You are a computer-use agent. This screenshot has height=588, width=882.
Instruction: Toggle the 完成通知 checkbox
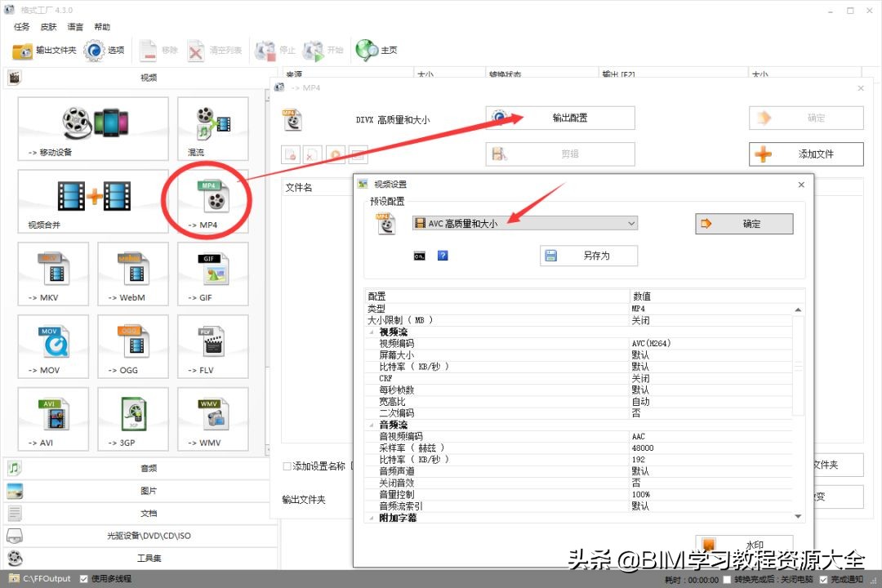(x=822, y=577)
